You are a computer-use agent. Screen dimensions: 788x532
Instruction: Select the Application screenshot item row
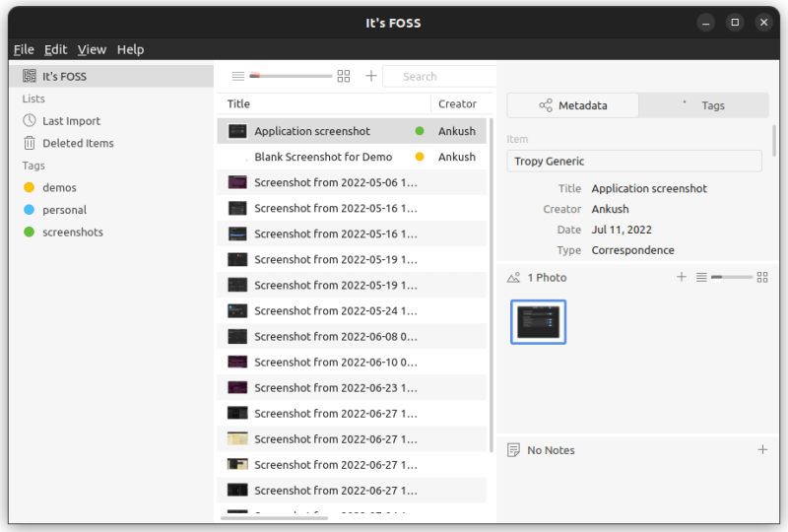click(352, 131)
